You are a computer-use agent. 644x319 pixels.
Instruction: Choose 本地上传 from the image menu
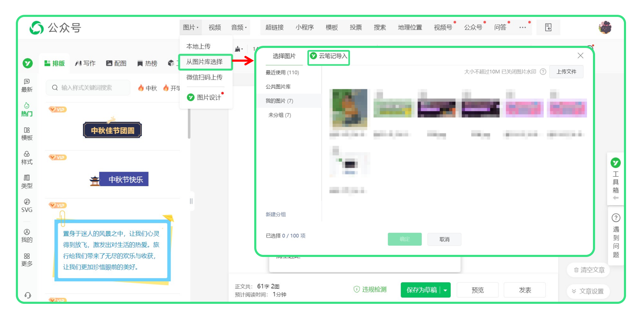pos(199,47)
